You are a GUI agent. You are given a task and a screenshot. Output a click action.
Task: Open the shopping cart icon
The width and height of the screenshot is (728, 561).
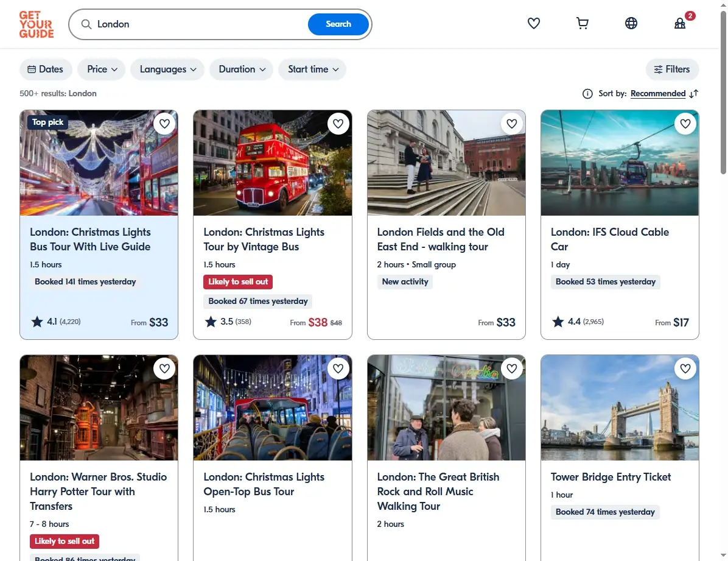coord(582,23)
